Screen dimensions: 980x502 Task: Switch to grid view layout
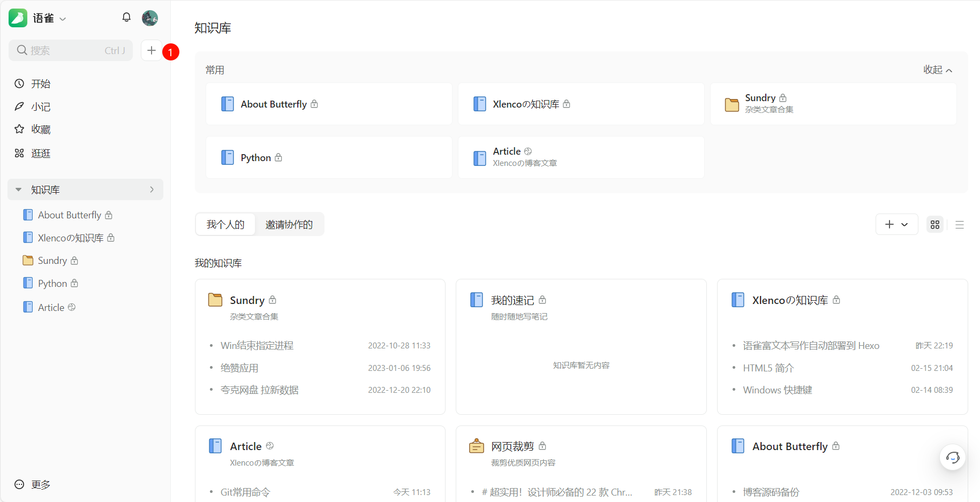[x=935, y=225]
